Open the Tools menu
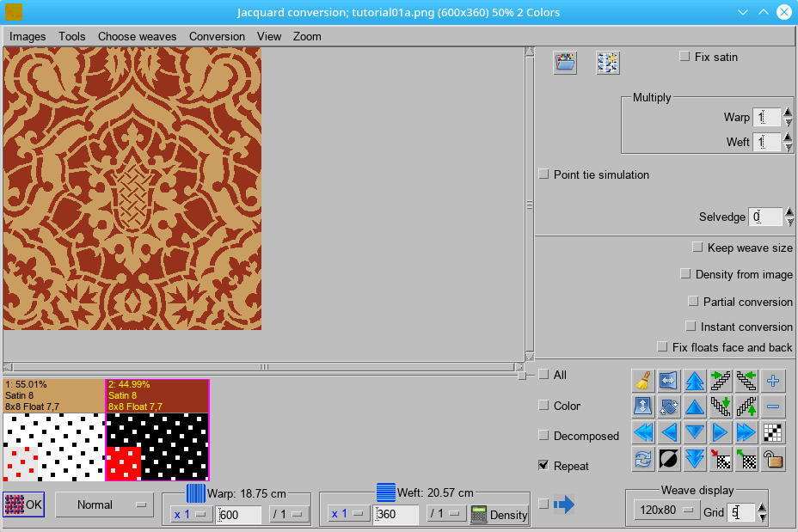The height and width of the screenshot is (532, 798). click(x=71, y=37)
